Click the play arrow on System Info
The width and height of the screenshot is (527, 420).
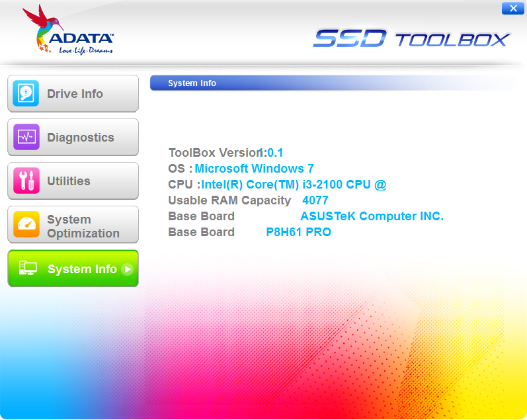click(x=128, y=269)
